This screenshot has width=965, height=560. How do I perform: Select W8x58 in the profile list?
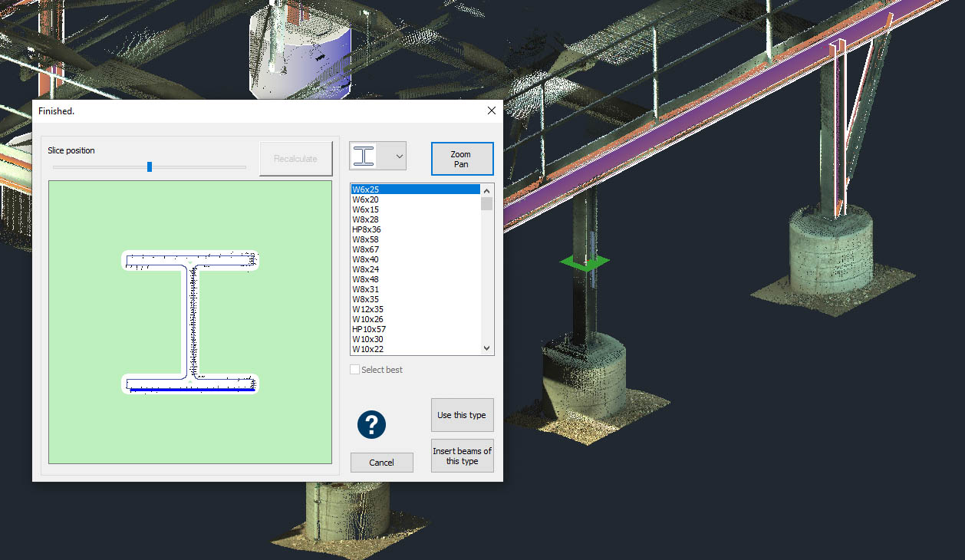point(415,239)
